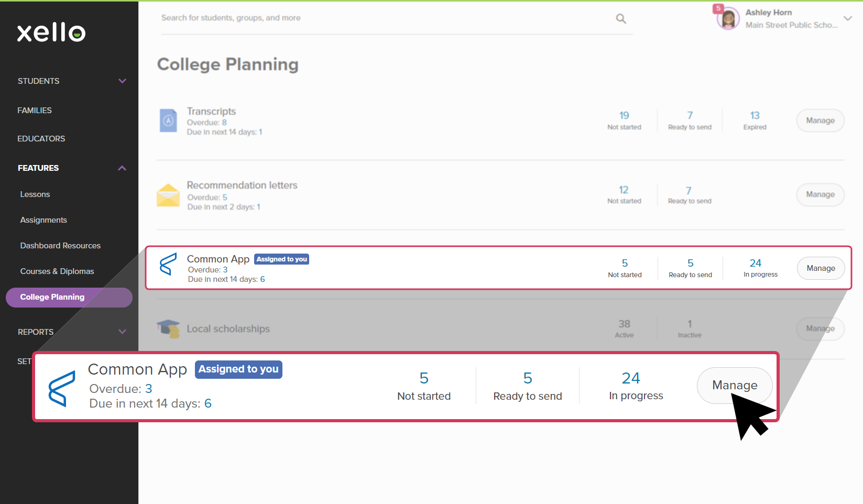863x504 pixels.
Task: Click the Transcripts document icon
Action: click(x=168, y=120)
